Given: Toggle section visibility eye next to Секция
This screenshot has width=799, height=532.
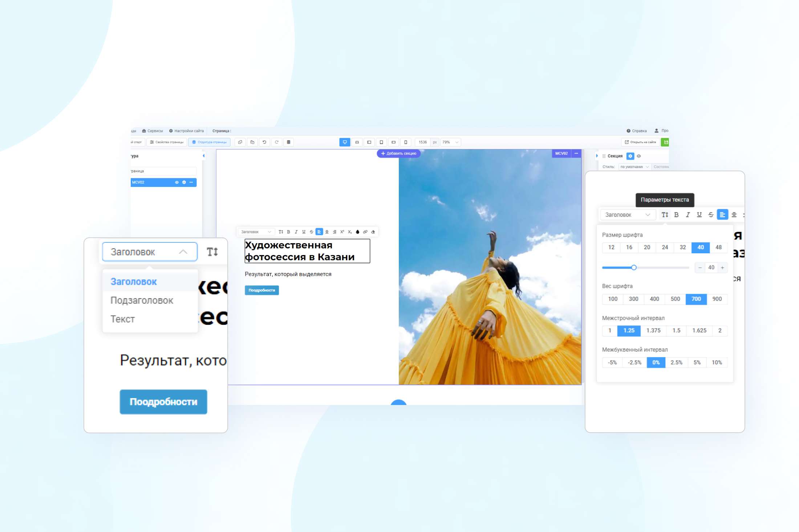Looking at the screenshot, I should pos(639,156).
